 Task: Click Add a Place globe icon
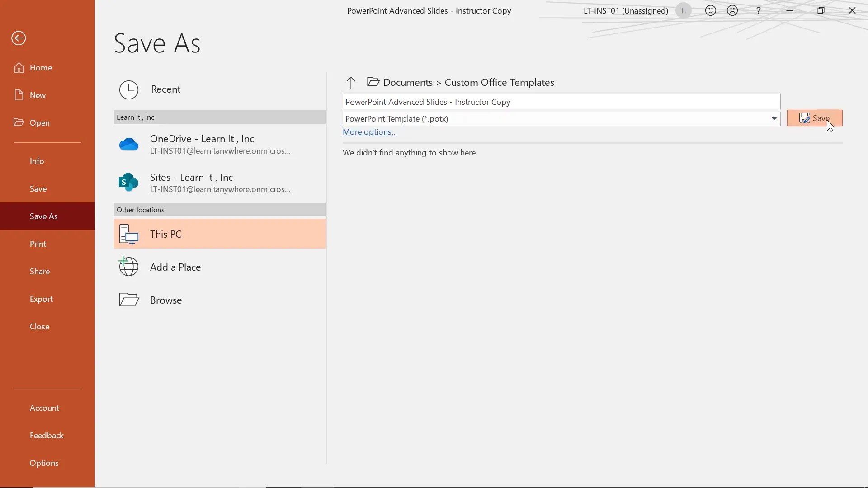point(129,267)
